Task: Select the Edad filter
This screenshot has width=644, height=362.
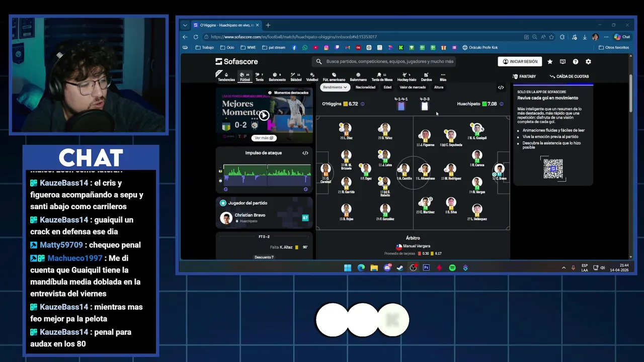Action: pos(387,87)
